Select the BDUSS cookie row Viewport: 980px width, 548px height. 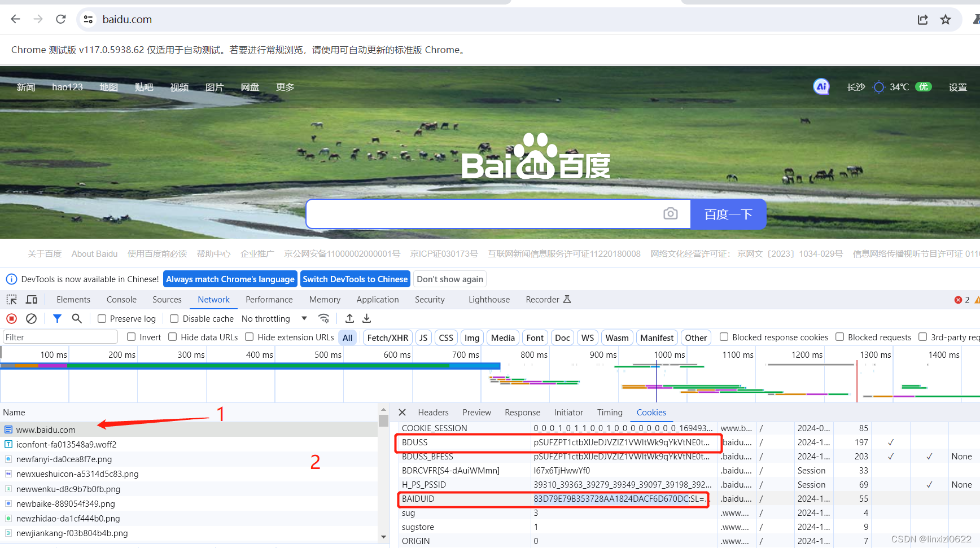(689, 442)
